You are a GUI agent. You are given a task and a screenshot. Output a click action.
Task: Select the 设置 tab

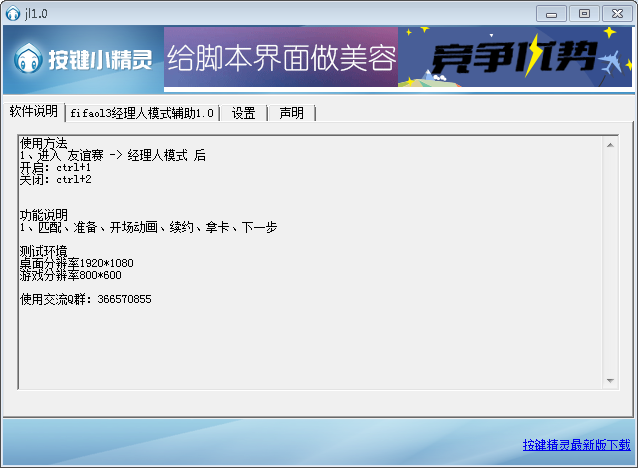point(243,113)
